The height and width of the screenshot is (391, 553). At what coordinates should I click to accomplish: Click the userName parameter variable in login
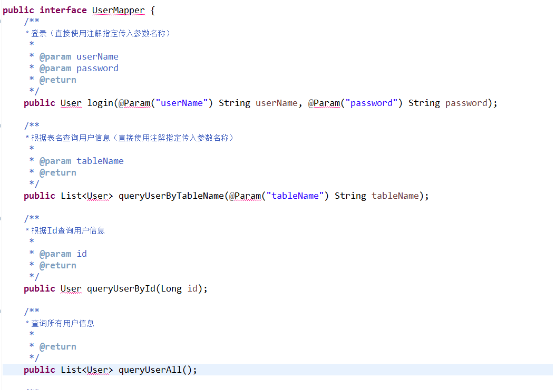point(276,103)
